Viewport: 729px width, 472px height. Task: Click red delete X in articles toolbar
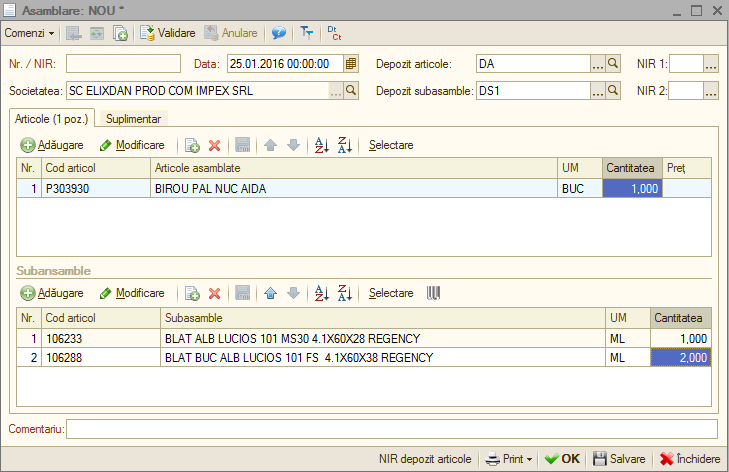click(214, 146)
